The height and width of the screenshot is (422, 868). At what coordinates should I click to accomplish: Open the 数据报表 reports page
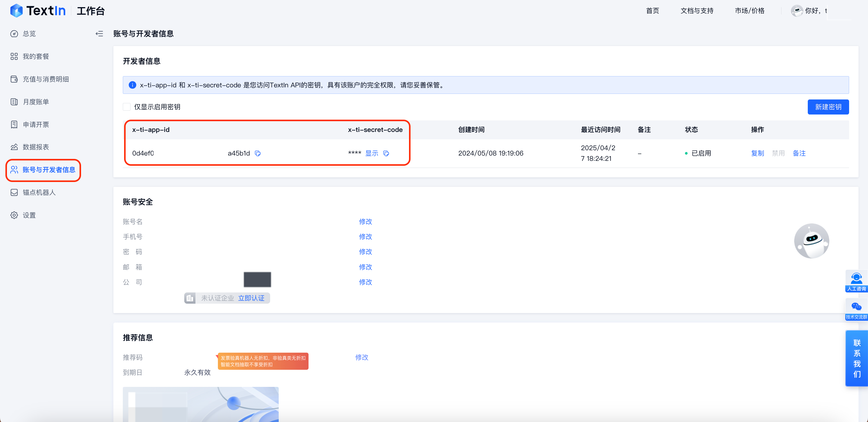coord(35,147)
